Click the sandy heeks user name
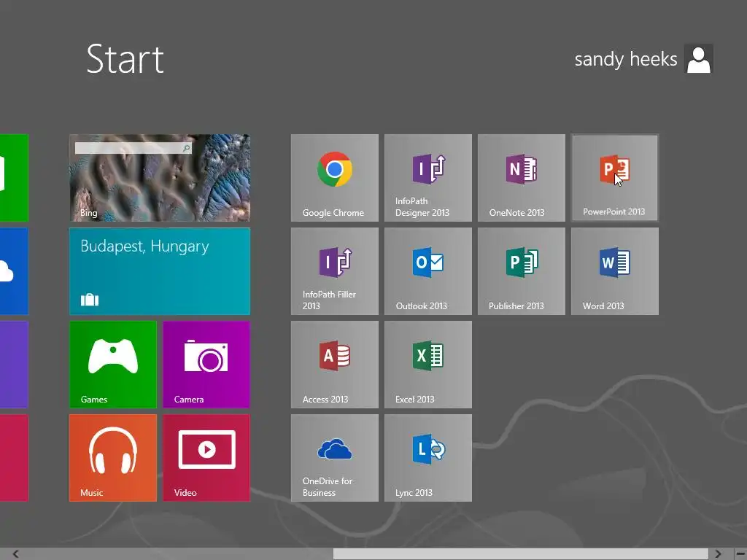Image resolution: width=747 pixels, height=560 pixels. click(625, 59)
